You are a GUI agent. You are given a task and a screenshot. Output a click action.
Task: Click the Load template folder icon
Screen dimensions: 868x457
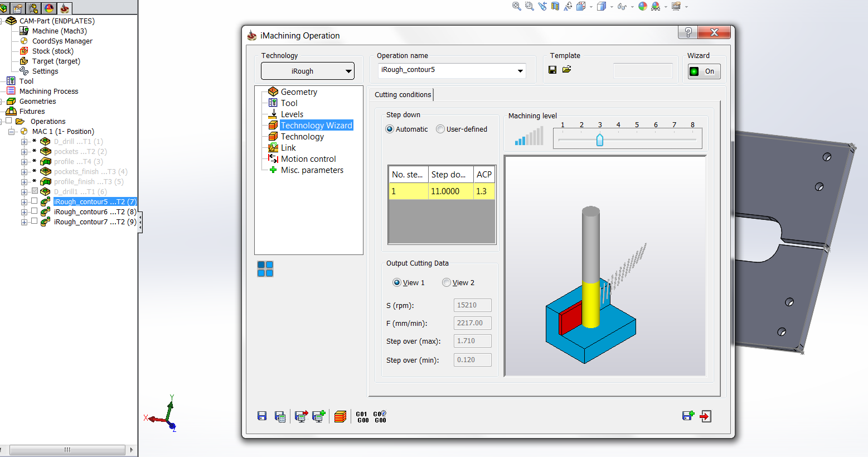[x=567, y=70]
